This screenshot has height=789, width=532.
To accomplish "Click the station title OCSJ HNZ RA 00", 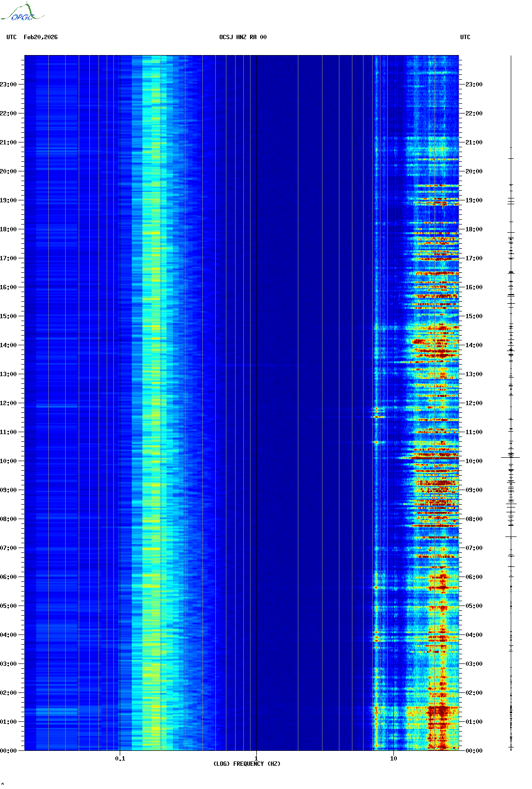I will click(x=243, y=37).
